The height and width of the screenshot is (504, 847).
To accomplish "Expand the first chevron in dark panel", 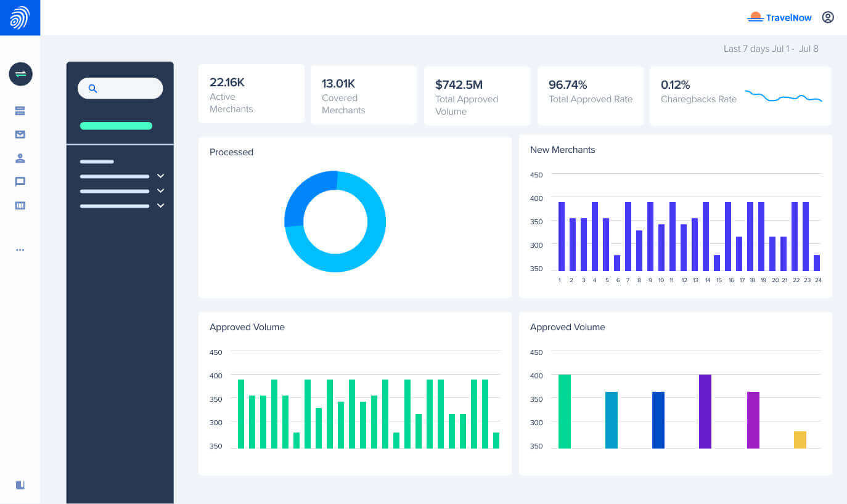I will (x=161, y=176).
